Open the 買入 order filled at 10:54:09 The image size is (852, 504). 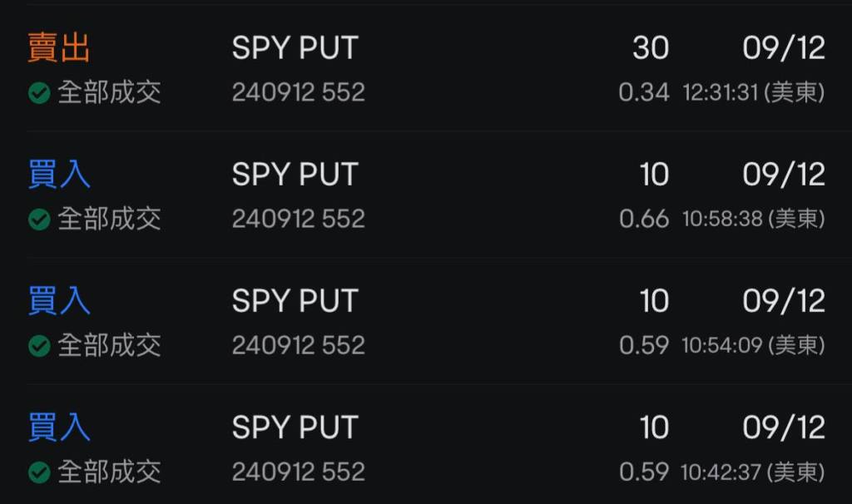[x=58, y=301]
